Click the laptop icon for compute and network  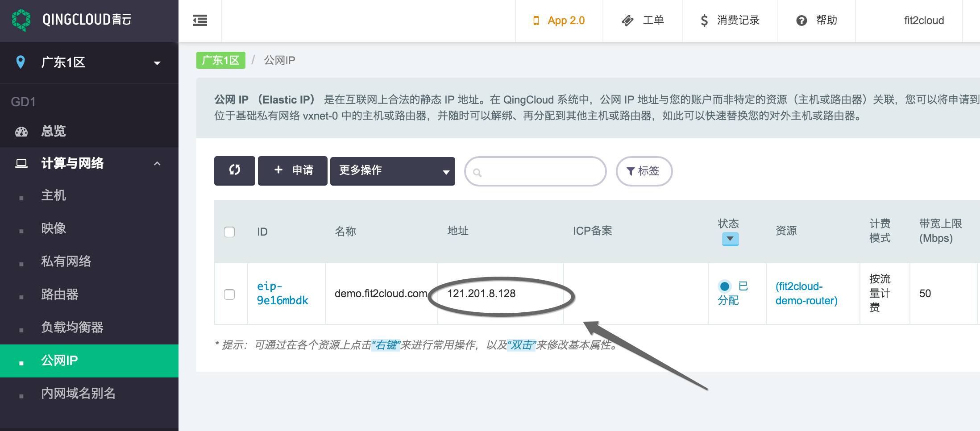tap(21, 163)
